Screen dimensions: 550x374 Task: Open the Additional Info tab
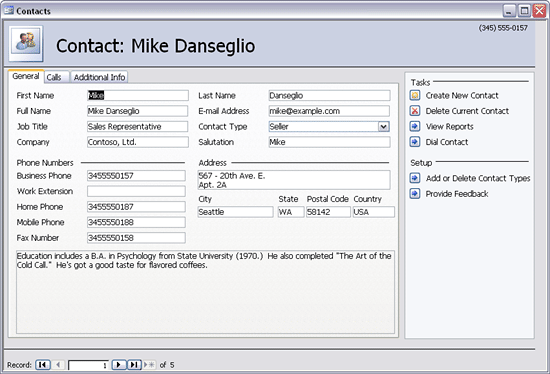click(x=99, y=77)
